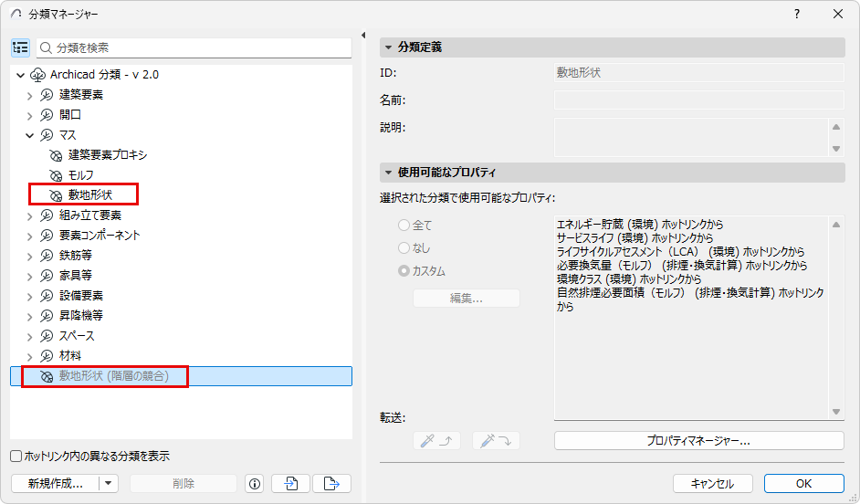Toggle the tree view mode icon

(20, 48)
